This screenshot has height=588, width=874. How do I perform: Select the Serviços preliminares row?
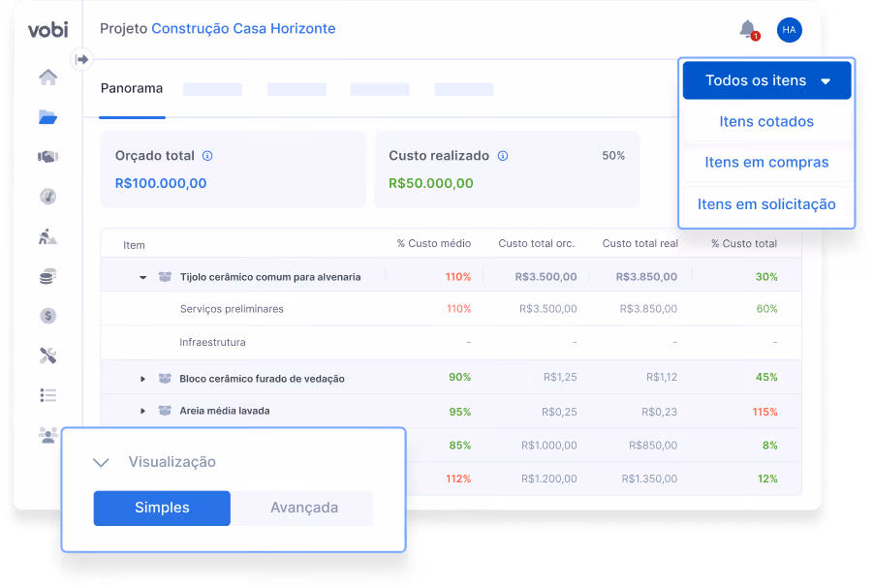point(451,309)
